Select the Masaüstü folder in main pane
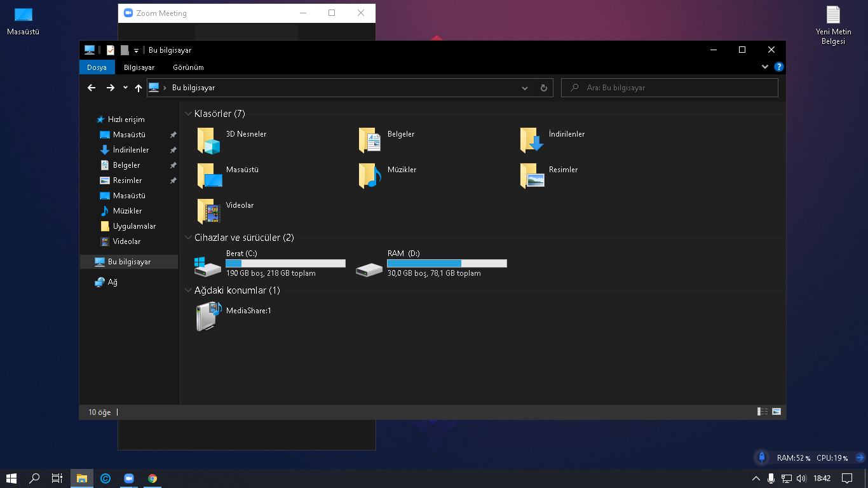 pos(228,175)
